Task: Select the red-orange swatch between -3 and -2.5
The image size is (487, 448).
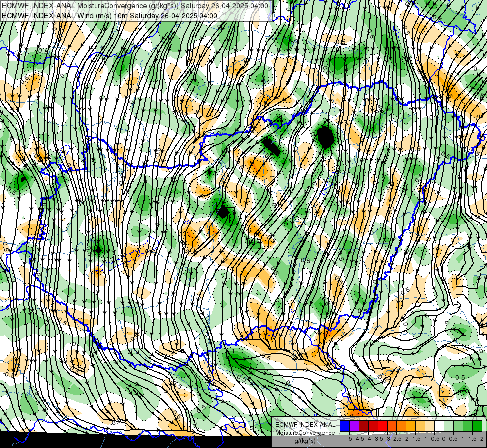Action: click(392, 426)
